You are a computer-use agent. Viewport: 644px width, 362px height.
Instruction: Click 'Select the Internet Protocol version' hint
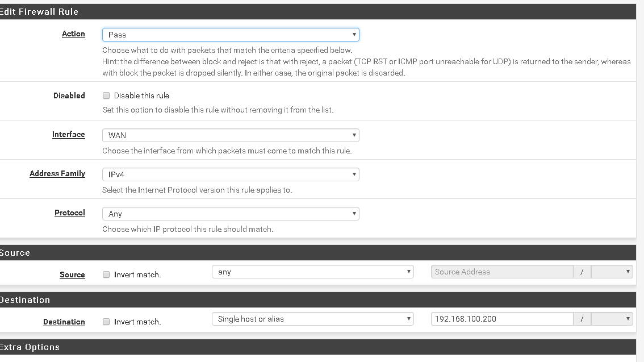tap(197, 190)
